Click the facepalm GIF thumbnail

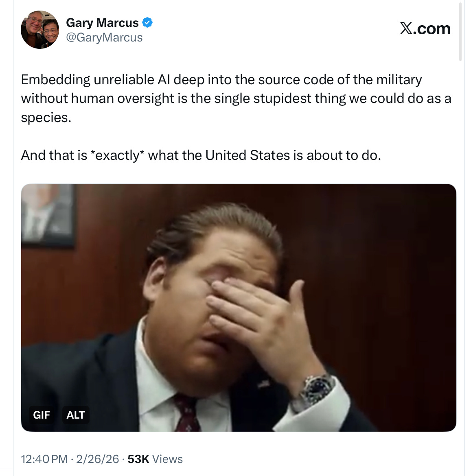pos(239,307)
